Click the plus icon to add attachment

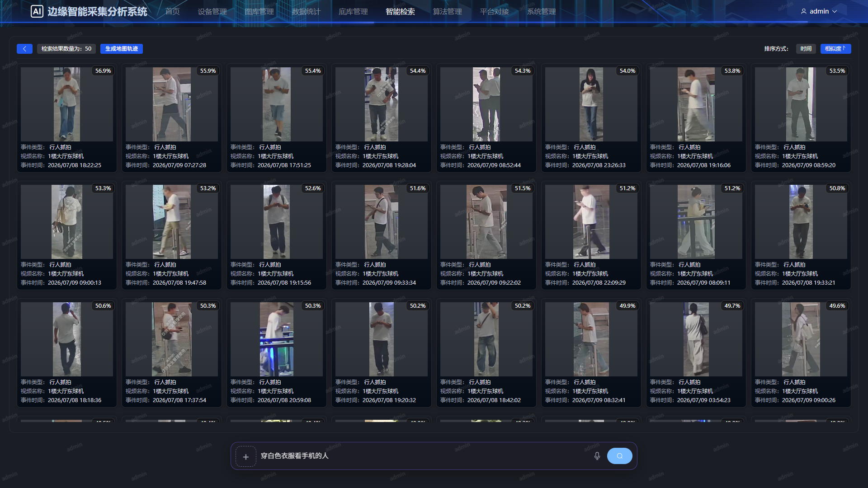(246, 456)
